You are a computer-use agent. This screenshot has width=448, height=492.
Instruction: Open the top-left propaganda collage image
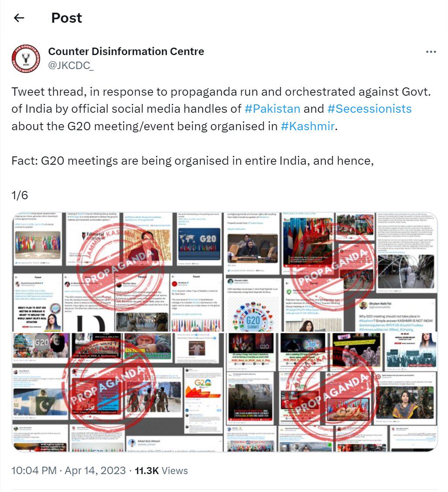tap(118, 272)
